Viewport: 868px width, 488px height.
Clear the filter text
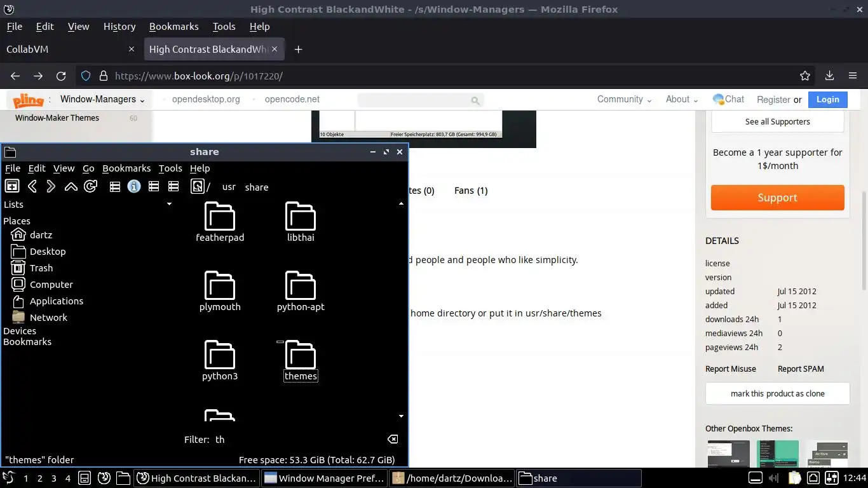click(393, 439)
